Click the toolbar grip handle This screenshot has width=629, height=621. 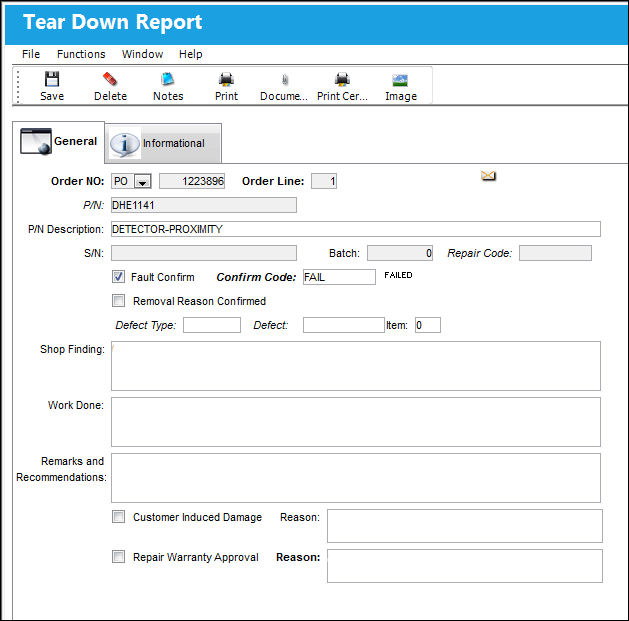click(18, 86)
